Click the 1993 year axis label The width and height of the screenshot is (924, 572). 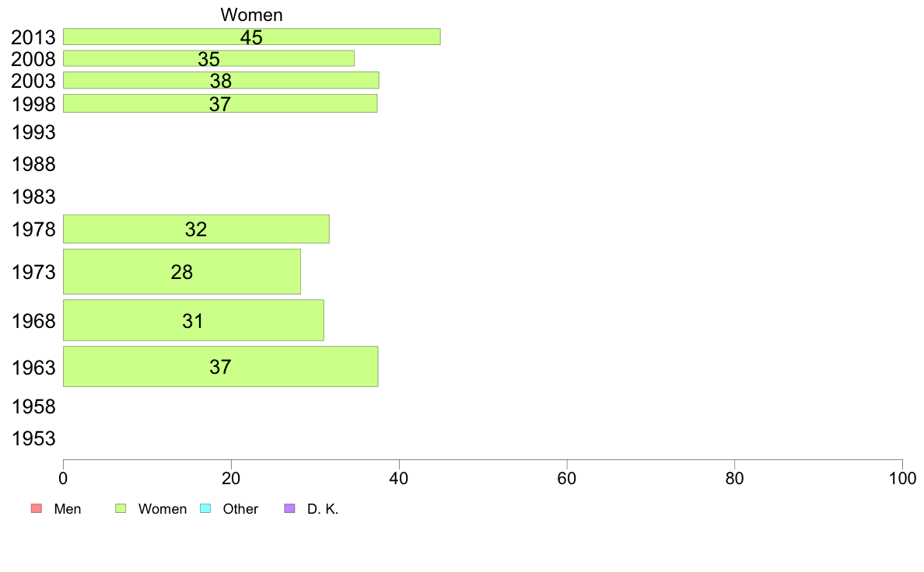(33, 132)
